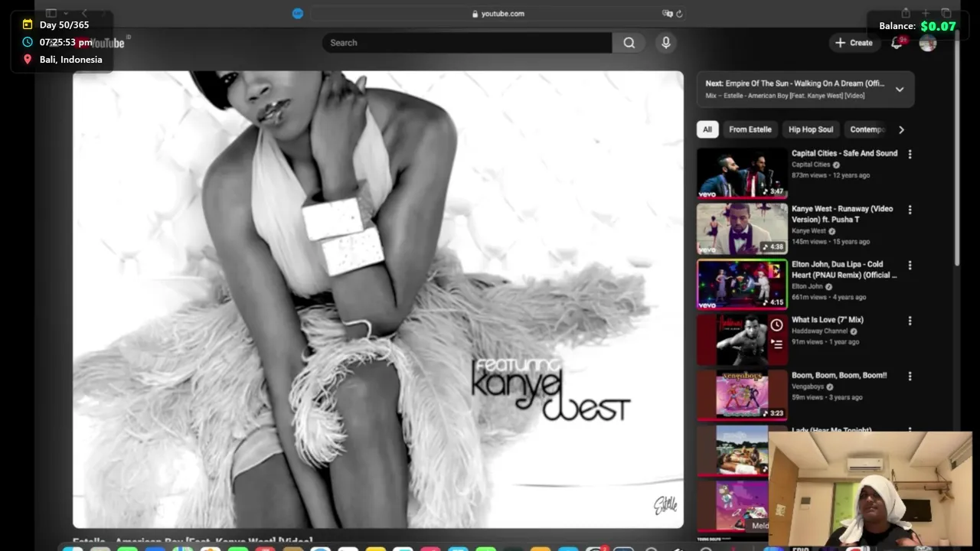Select the Contemporary chip
The height and width of the screenshot is (551, 980).
click(867, 129)
